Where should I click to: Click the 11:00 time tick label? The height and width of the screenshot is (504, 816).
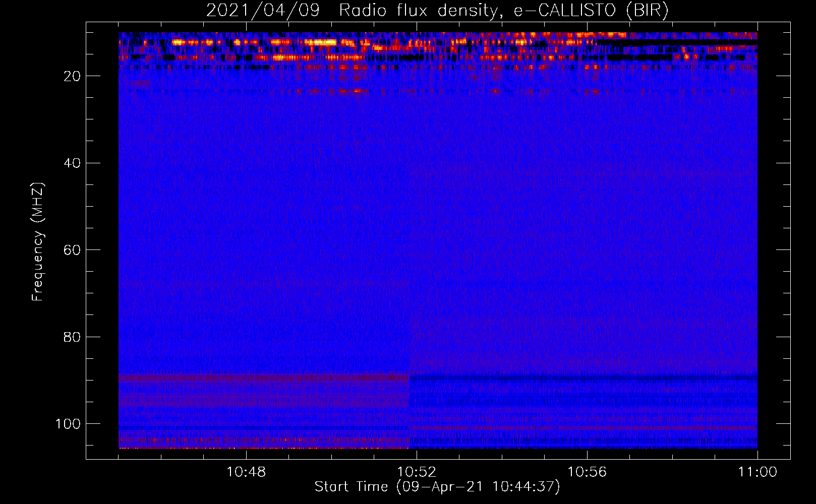pos(757,472)
